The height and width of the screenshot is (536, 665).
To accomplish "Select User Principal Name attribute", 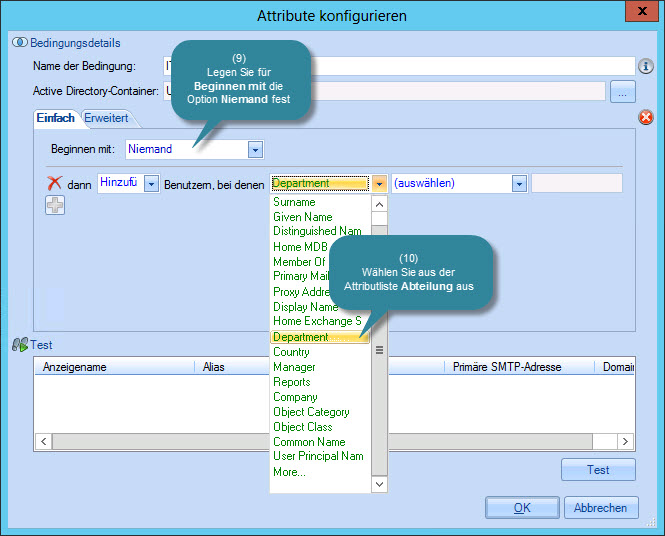I will [x=320, y=456].
